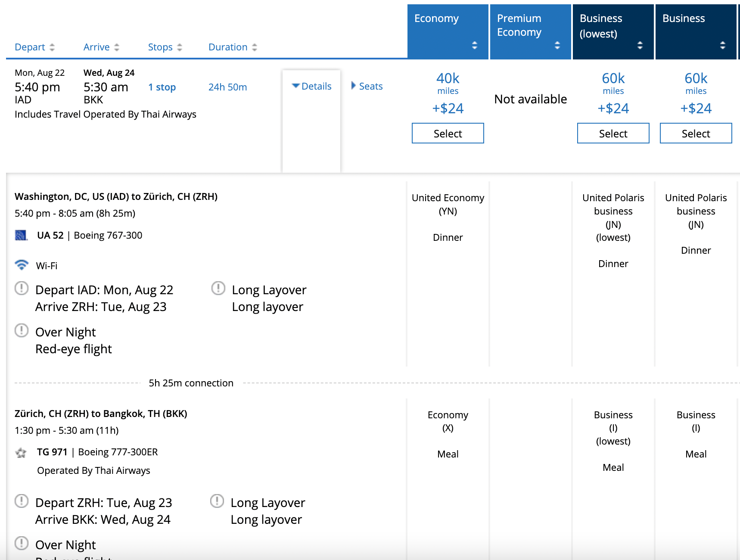Click warning icon next to Depart ZRH: Tue, Aug 23
Viewport: 740px width, 560px height.
[x=21, y=501]
